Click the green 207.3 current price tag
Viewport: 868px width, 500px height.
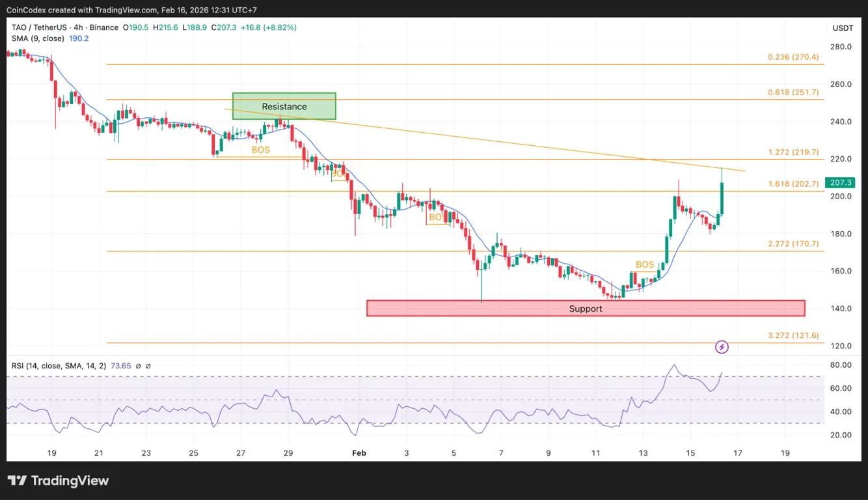click(840, 183)
